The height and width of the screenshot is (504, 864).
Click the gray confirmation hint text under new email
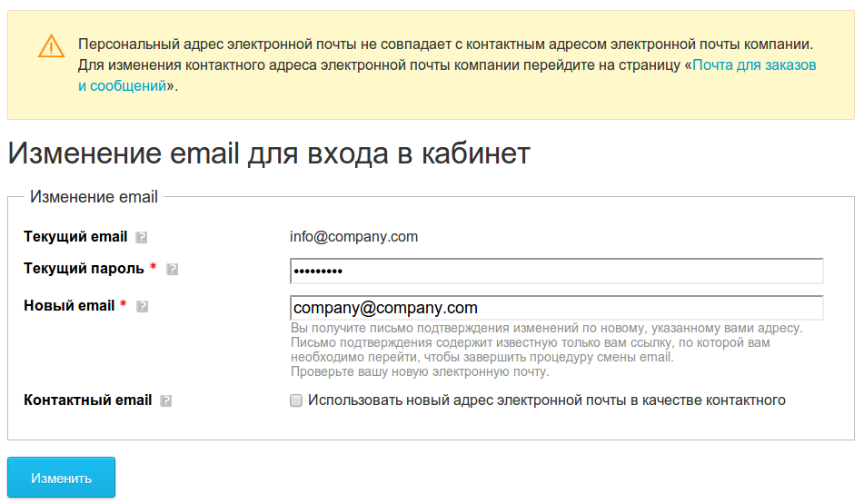547,350
